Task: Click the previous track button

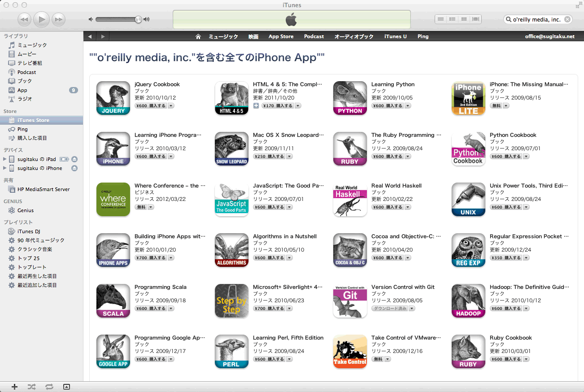Action: click(25, 19)
